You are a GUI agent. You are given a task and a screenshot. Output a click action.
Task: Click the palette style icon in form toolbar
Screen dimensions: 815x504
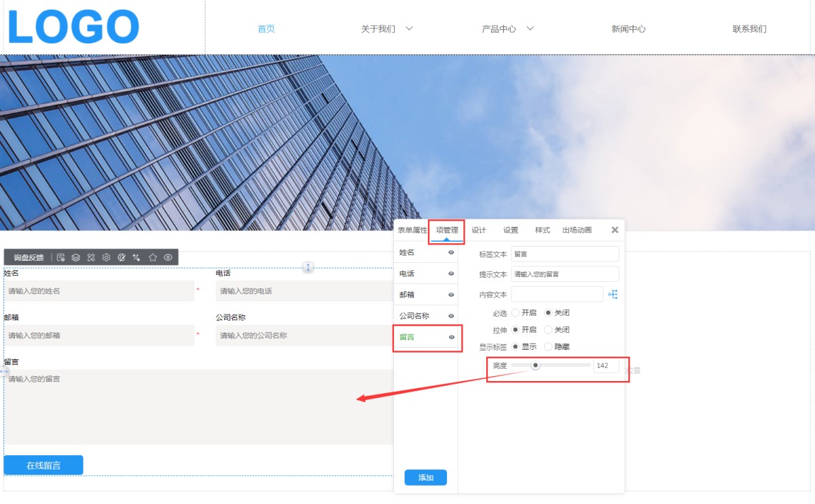(122, 257)
